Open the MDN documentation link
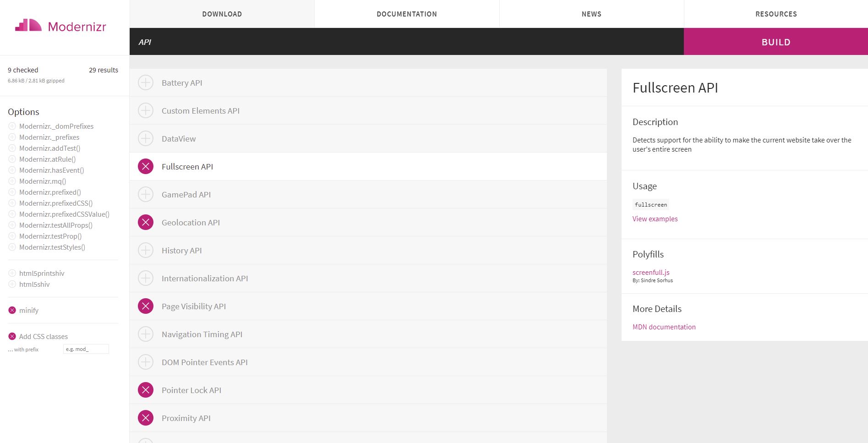Screen dimensions: 868x443 tap(664, 327)
